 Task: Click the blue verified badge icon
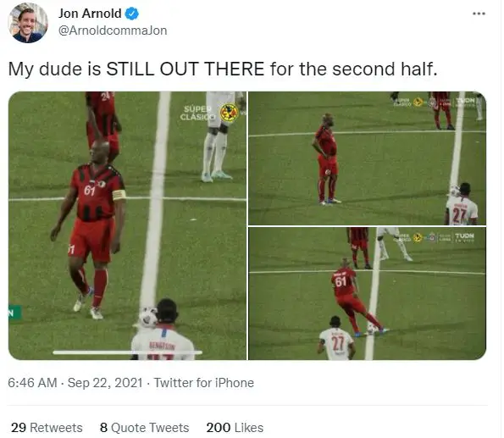pyautogui.click(x=132, y=14)
